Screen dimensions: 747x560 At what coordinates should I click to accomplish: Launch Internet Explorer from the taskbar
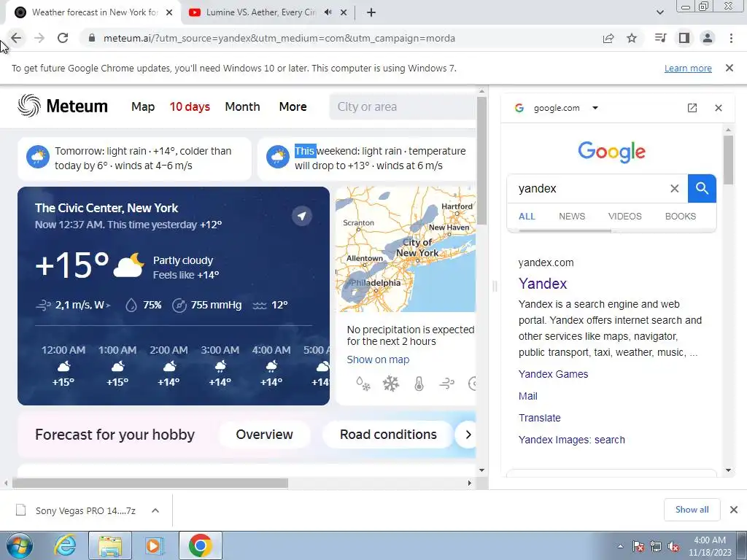[65, 545]
